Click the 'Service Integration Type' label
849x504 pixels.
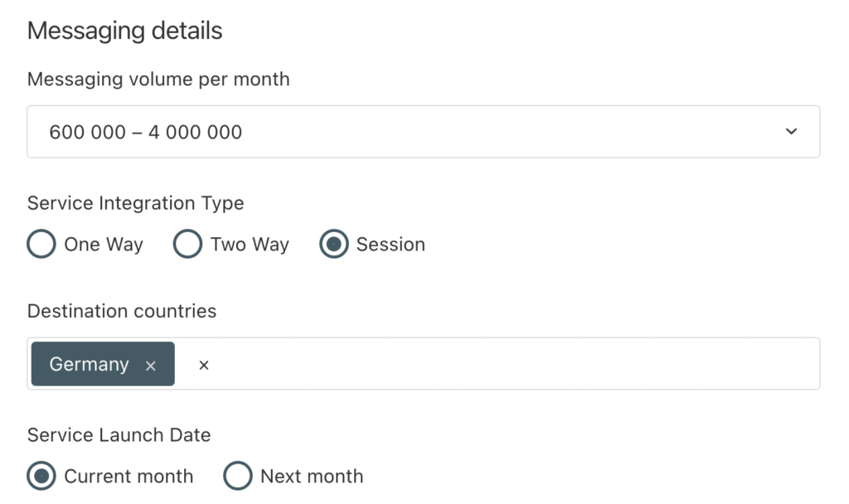tap(135, 204)
